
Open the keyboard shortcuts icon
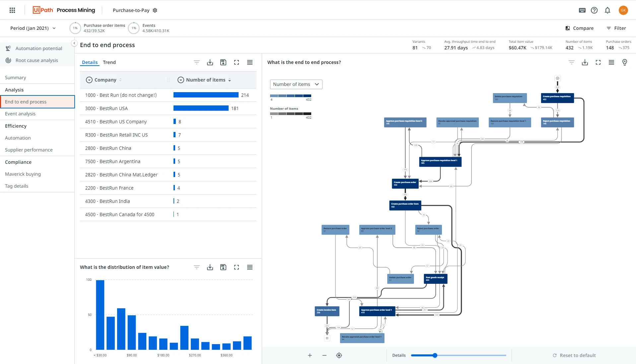click(582, 10)
